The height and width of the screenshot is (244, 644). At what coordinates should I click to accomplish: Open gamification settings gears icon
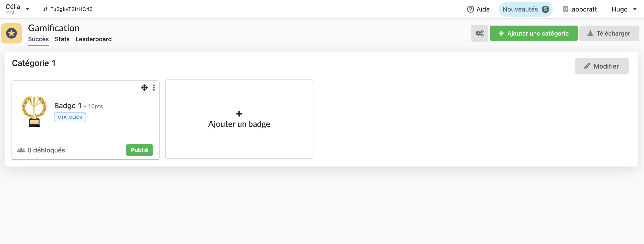479,33
